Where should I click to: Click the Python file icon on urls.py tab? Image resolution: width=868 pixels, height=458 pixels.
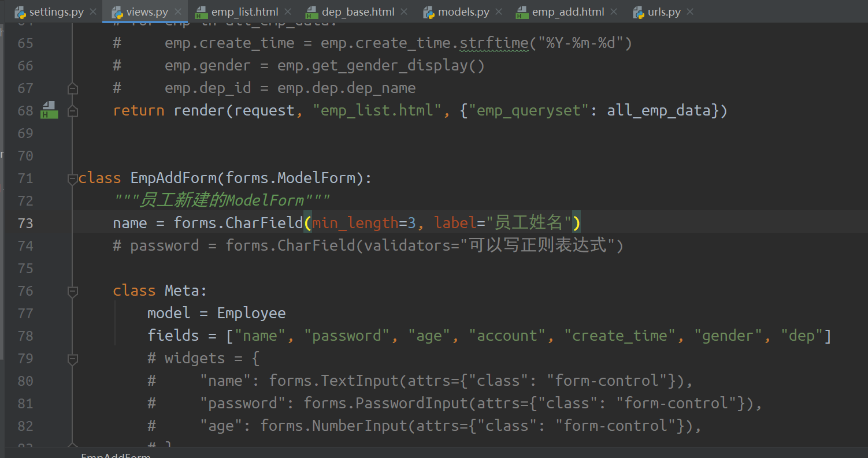click(639, 12)
